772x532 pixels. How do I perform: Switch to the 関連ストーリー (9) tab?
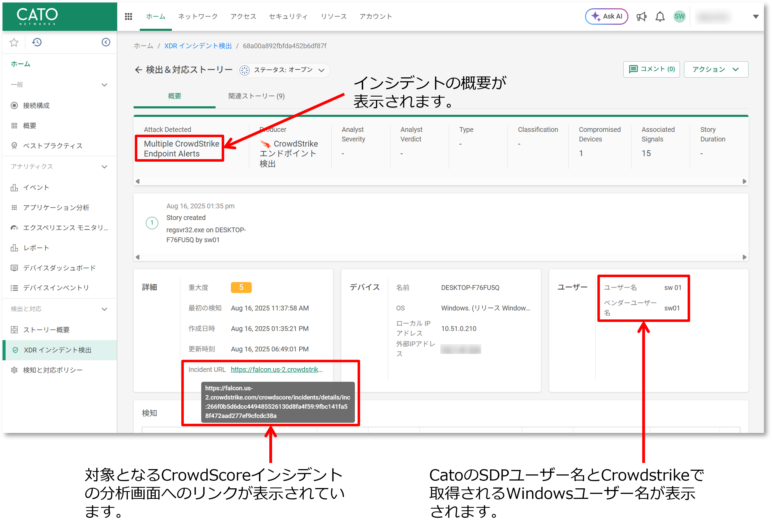point(256,96)
